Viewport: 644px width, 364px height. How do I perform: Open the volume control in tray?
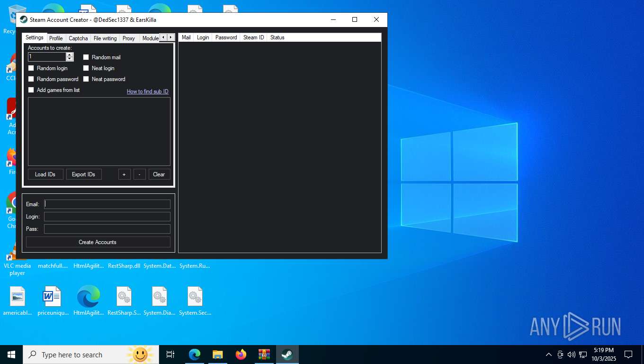click(572, 355)
